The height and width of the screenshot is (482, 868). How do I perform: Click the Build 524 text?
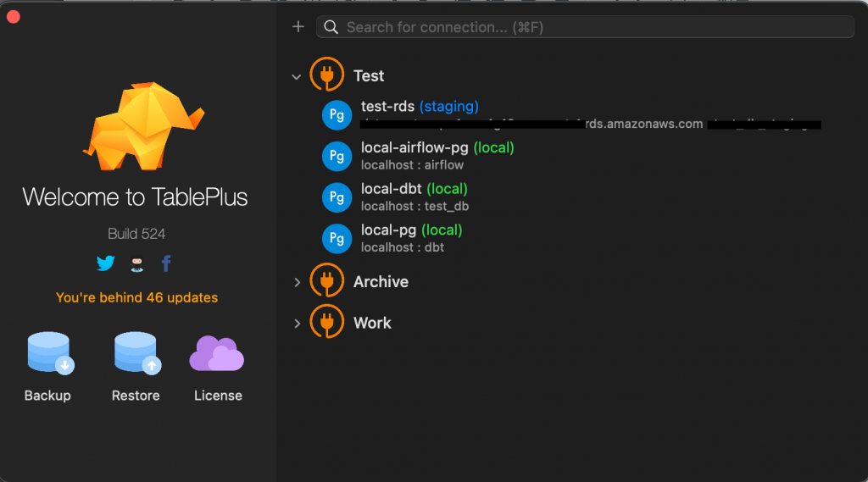[x=136, y=234]
